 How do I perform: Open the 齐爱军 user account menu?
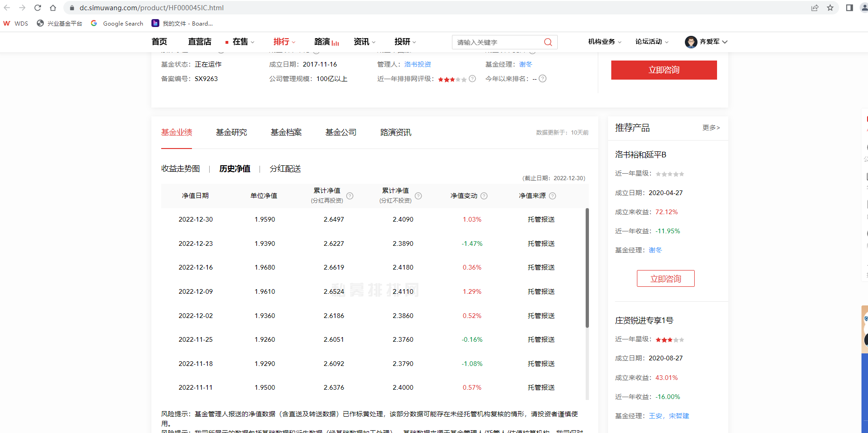click(x=706, y=42)
